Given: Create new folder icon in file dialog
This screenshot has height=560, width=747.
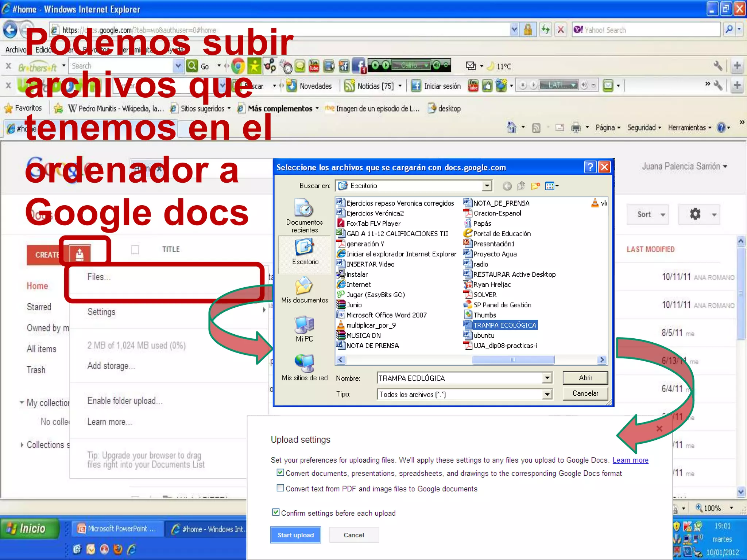Looking at the screenshot, I should [x=535, y=186].
